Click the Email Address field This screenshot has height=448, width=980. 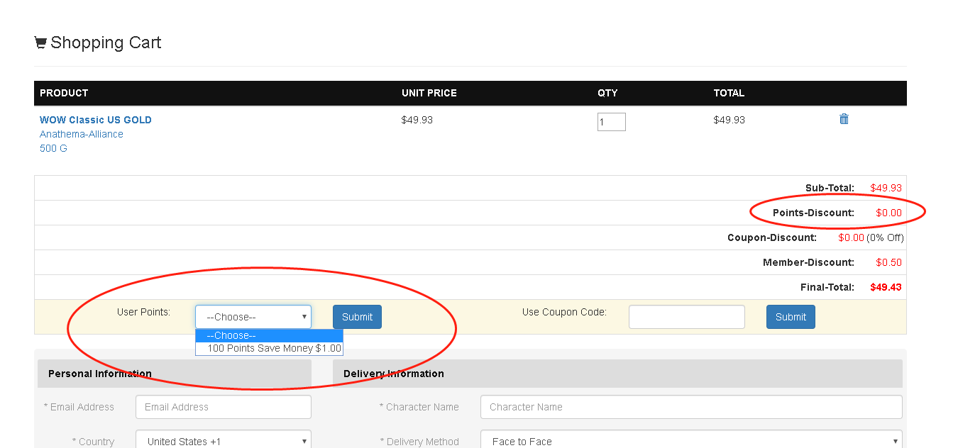[x=224, y=407]
